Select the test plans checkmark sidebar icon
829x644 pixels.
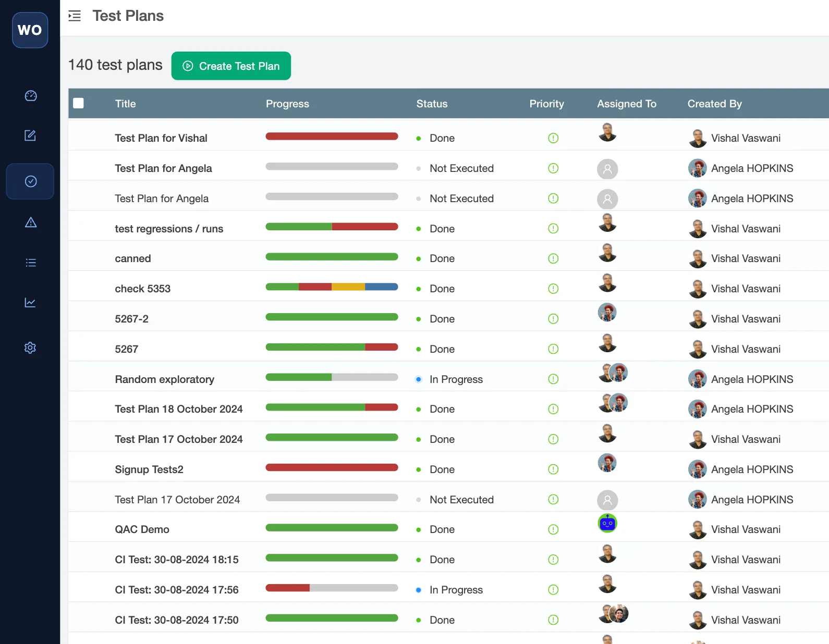point(31,181)
